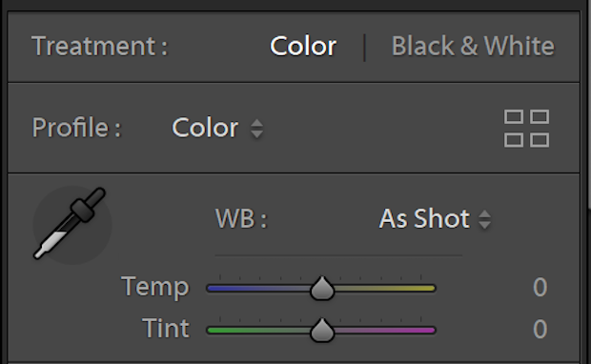Screen dimensions: 591x364
Task: Click the Tint value field showing 0
Action: tap(540, 329)
